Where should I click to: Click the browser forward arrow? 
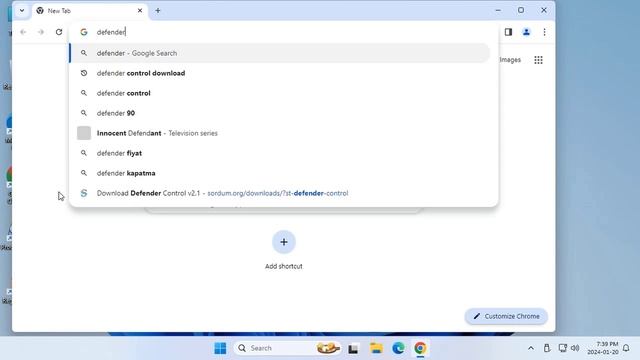click(x=41, y=32)
